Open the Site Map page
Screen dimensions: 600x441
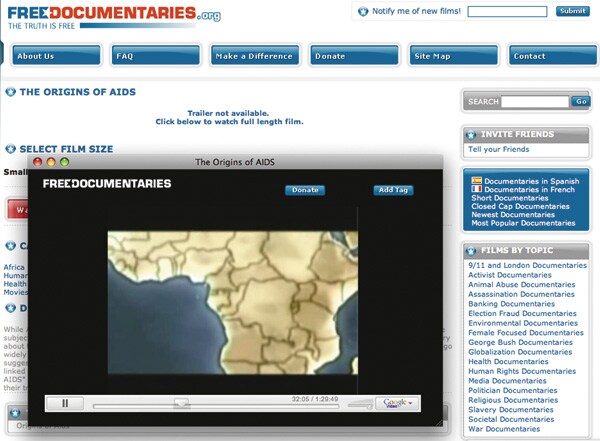[454, 56]
